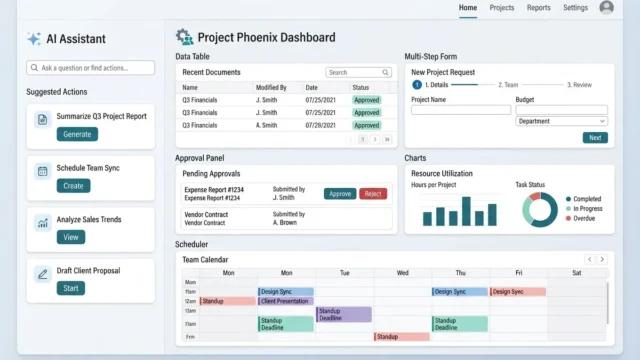This screenshot has height=360, width=640.
Task: Click the Team Calendar vertical scrollbar
Action: coord(608,303)
